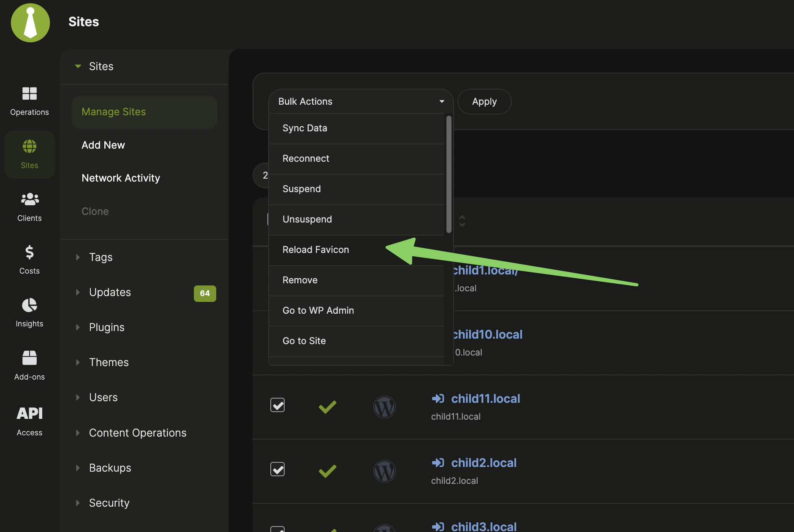The height and width of the screenshot is (532, 794).
Task: Click the login arrow icon beside child11.local
Action: pyautogui.click(x=438, y=398)
